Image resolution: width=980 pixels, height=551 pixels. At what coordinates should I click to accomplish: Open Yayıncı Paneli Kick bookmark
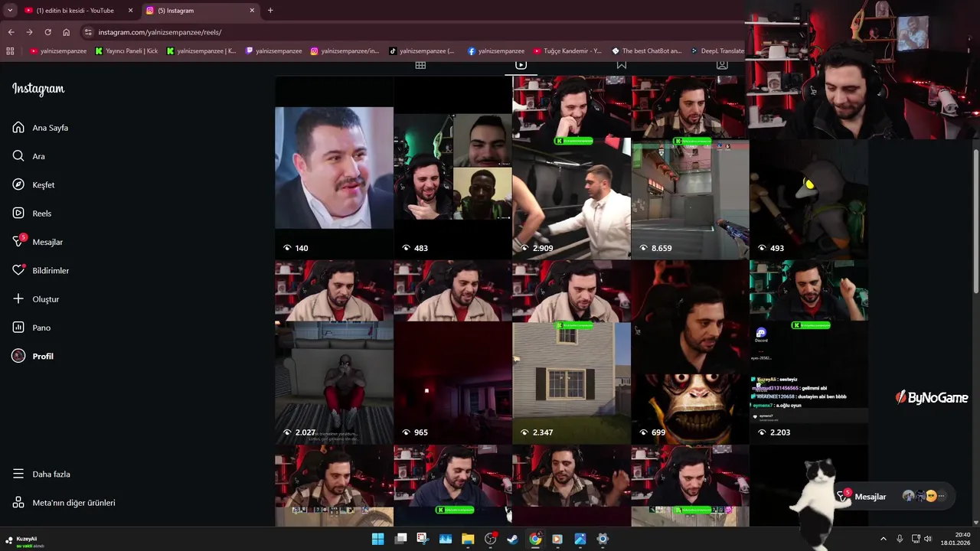pos(126,51)
